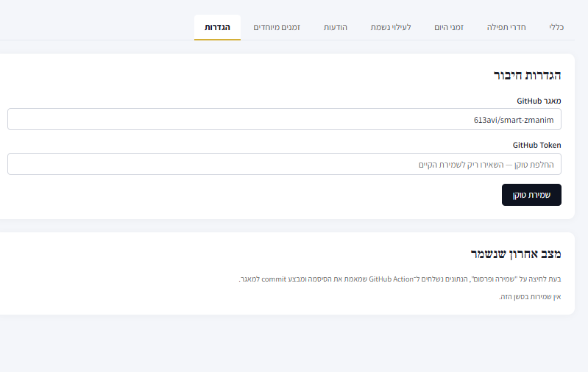Click the "מאגר GitHub" field label
The height and width of the screenshot is (372, 588).
[539, 101]
